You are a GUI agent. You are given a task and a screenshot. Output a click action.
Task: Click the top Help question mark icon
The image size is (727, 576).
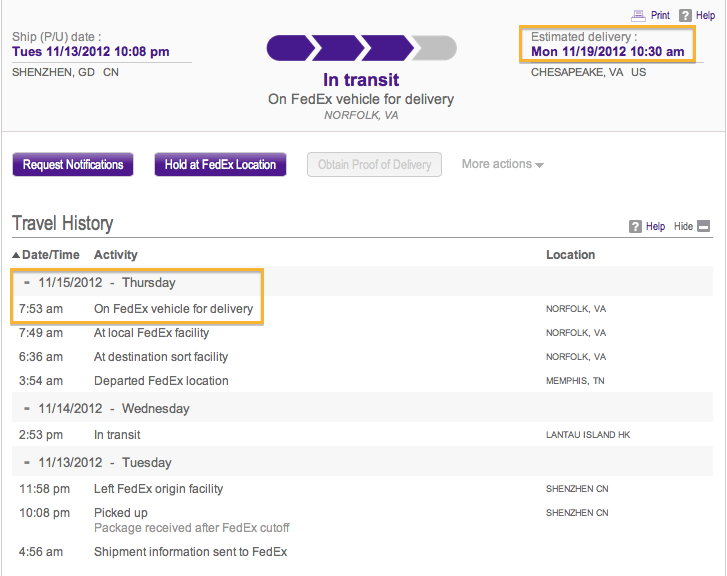point(685,16)
